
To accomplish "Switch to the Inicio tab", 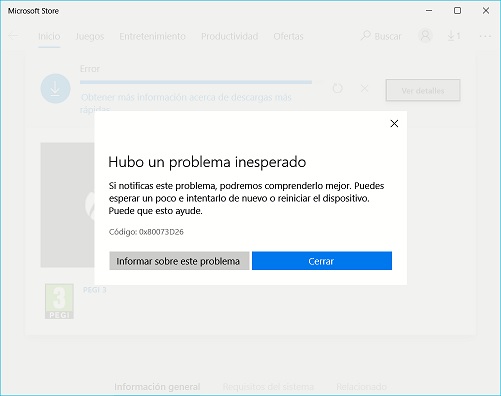I will 49,36.
